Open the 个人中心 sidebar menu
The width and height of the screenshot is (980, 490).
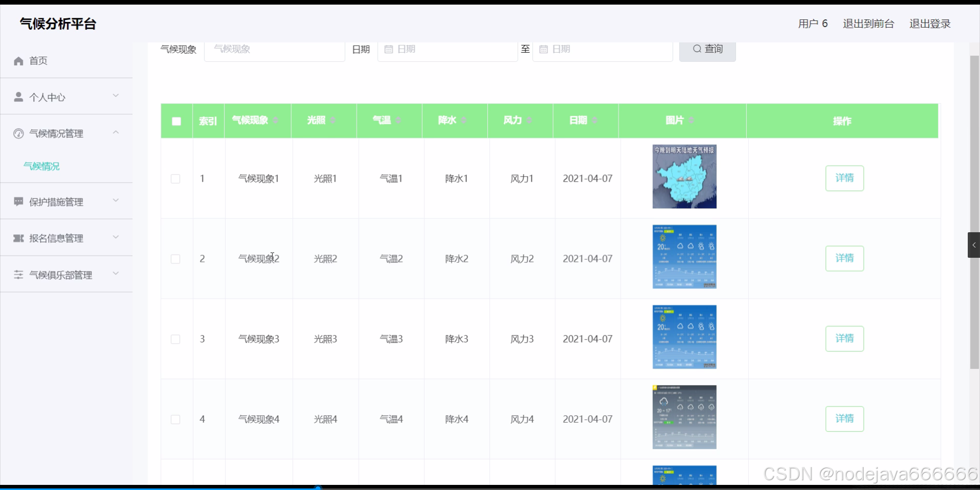click(x=66, y=97)
